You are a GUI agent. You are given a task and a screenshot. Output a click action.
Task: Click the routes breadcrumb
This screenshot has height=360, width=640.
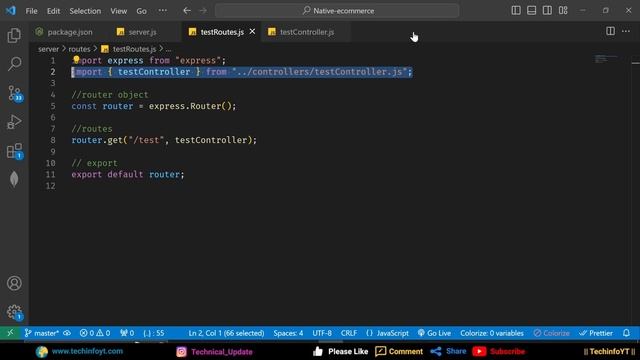[x=79, y=49]
